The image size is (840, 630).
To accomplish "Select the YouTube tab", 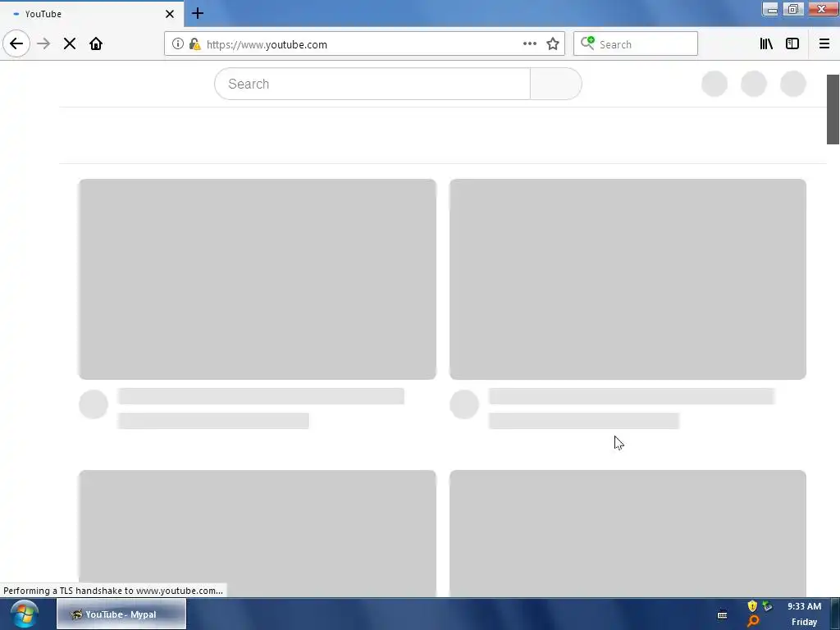I will pyautogui.click(x=92, y=14).
